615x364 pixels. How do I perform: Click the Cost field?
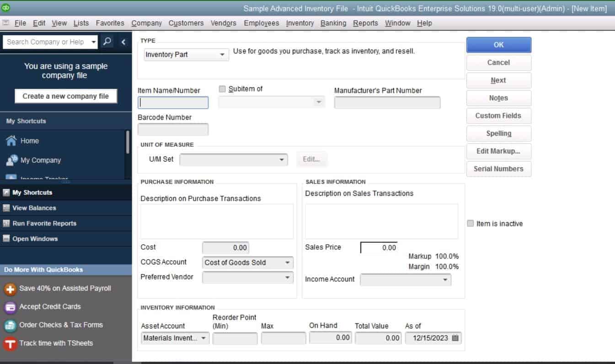pos(225,247)
